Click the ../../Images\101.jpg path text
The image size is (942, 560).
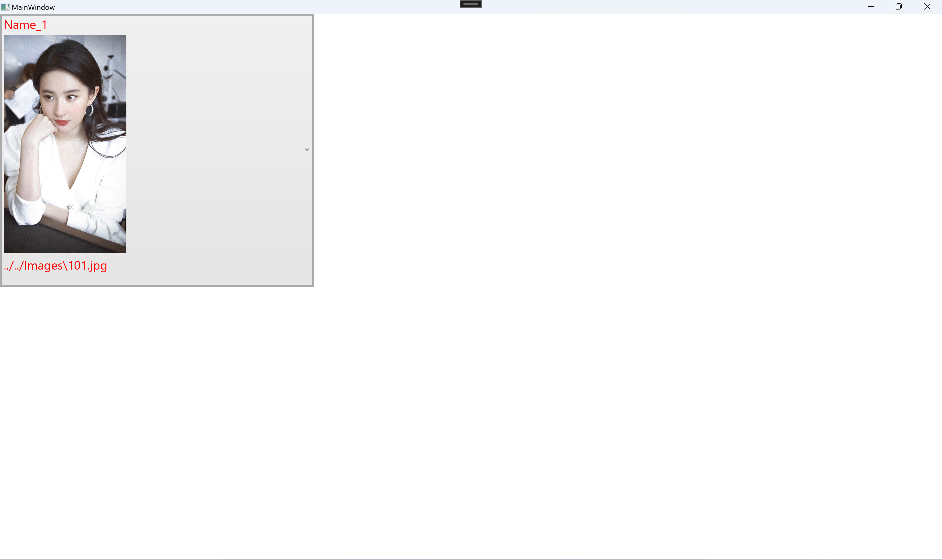click(56, 266)
